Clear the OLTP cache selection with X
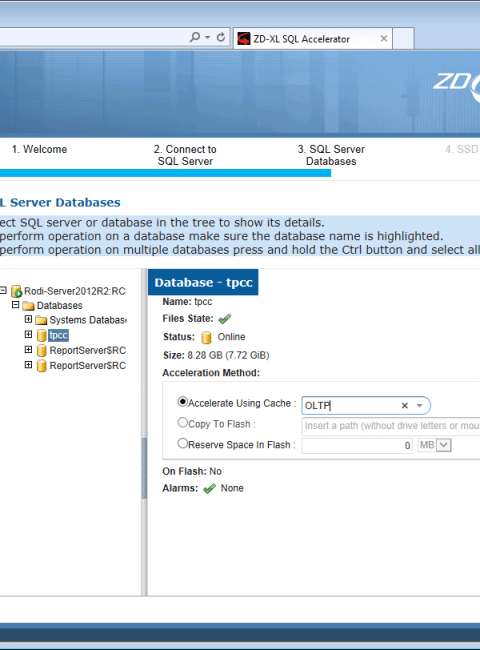The width and height of the screenshot is (480, 650). (405, 405)
